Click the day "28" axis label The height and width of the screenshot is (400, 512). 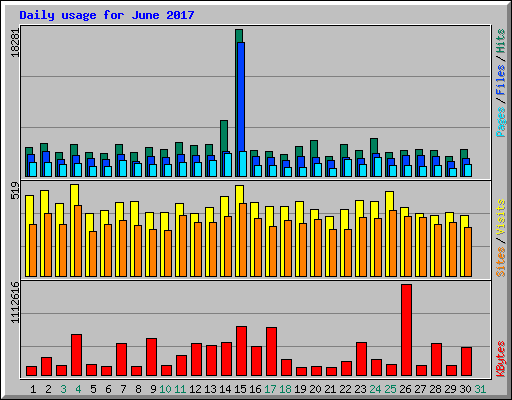(x=435, y=389)
